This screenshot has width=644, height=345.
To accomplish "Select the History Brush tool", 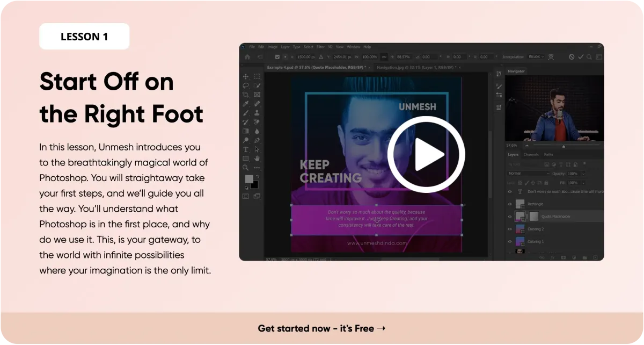I will coord(246,122).
